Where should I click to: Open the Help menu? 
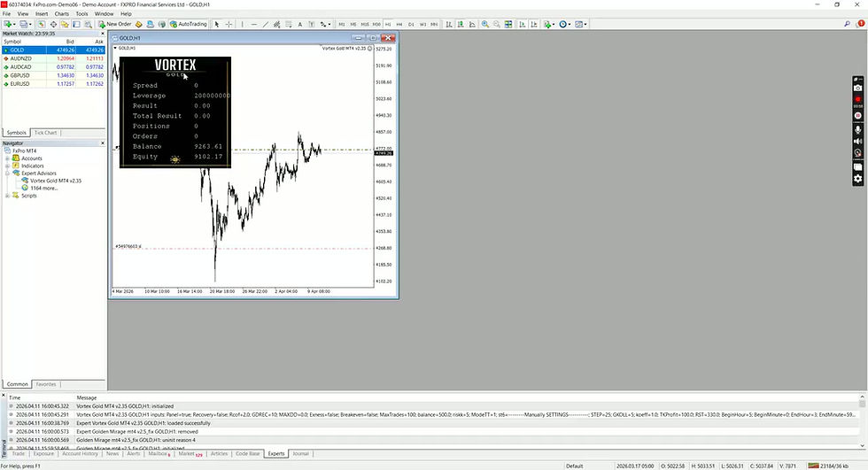126,14
